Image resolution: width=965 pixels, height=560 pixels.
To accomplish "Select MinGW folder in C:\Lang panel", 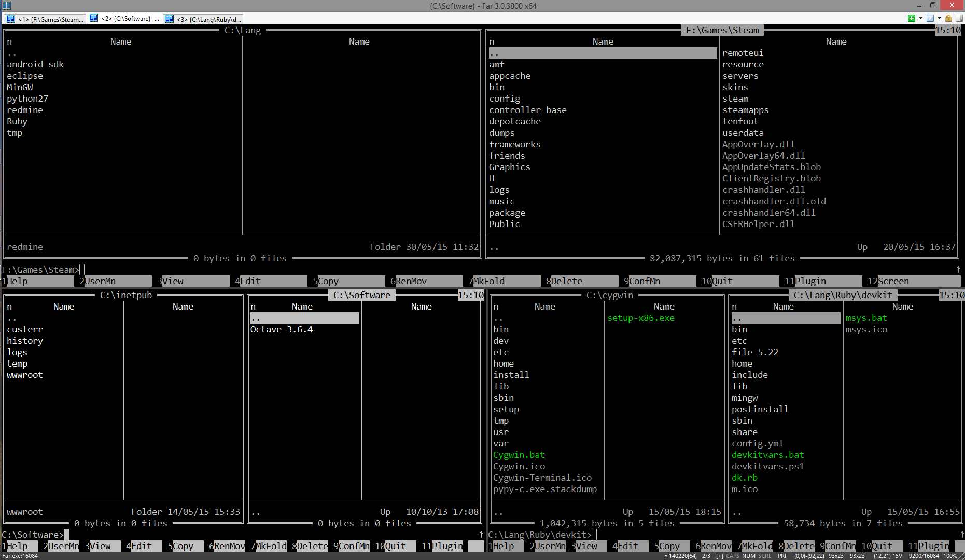I will (x=20, y=87).
